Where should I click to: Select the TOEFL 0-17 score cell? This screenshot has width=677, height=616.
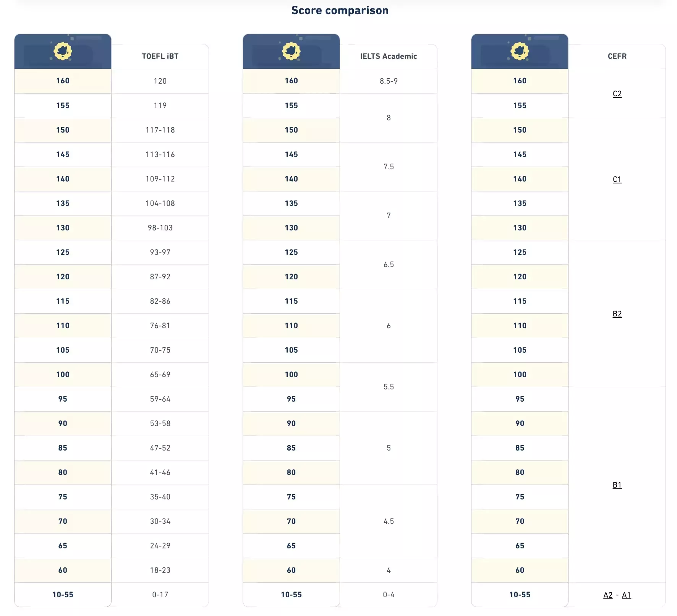tap(160, 595)
